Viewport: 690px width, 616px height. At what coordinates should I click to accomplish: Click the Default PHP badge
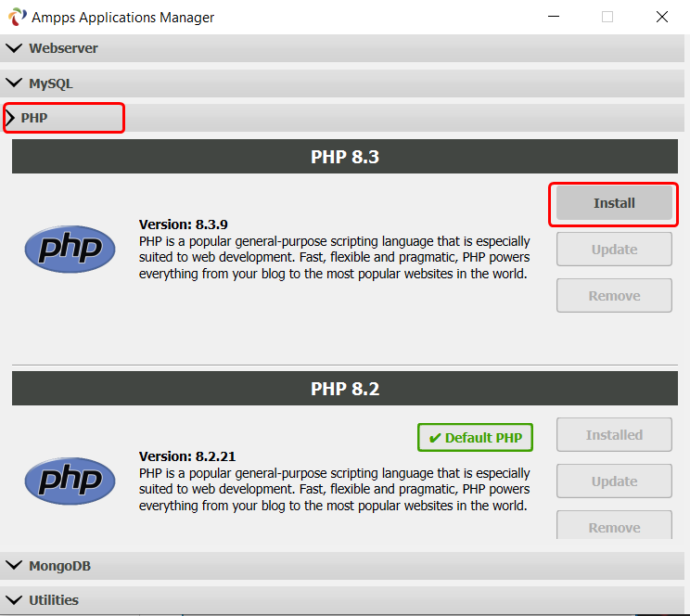pyautogui.click(x=475, y=437)
